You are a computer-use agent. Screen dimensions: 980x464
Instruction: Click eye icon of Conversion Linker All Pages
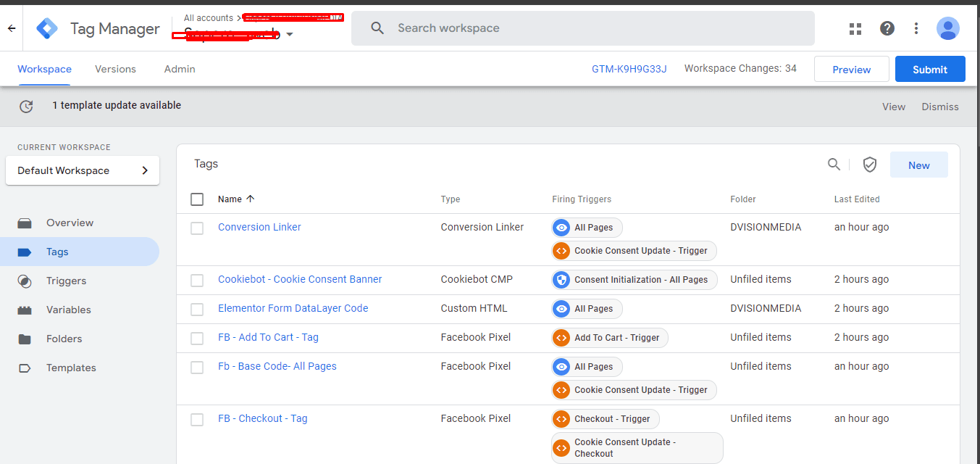[x=561, y=228]
